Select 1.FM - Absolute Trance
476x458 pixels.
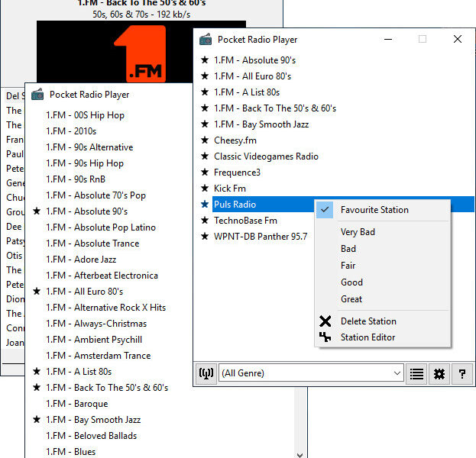click(92, 244)
